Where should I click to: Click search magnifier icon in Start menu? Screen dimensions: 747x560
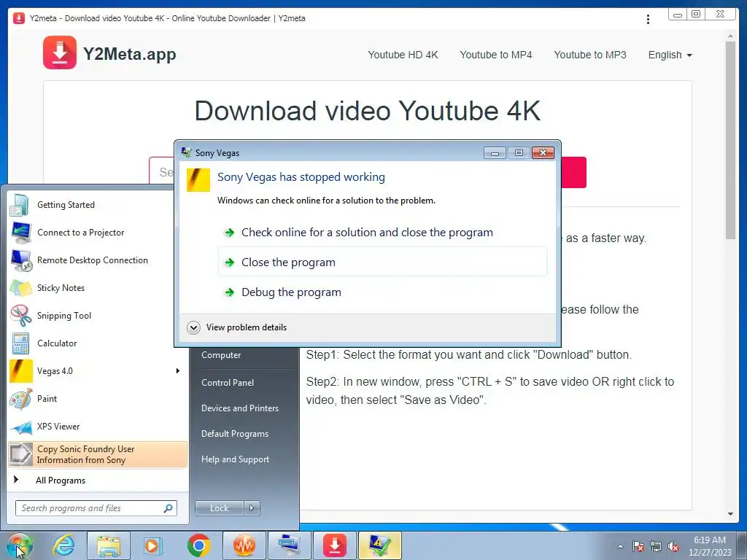tap(169, 508)
